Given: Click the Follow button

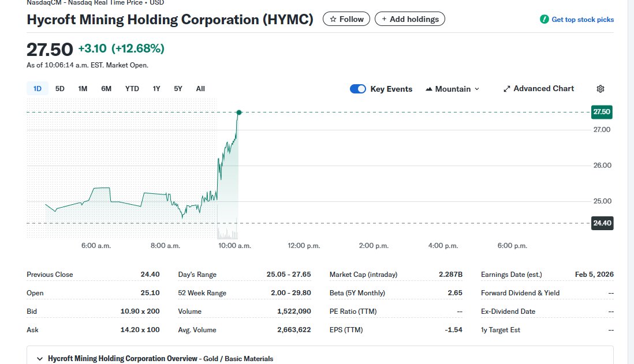Looking at the screenshot, I should (x=346, y=18).
